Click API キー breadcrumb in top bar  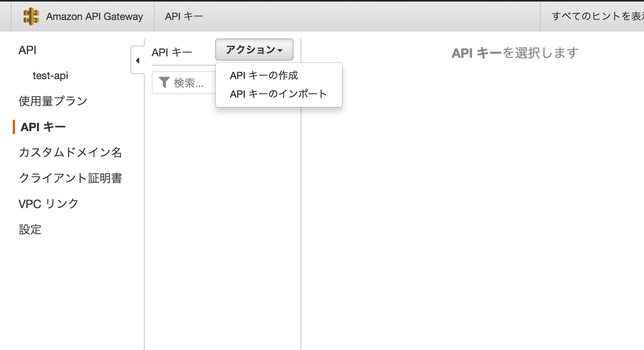click(x=184, y=16)
